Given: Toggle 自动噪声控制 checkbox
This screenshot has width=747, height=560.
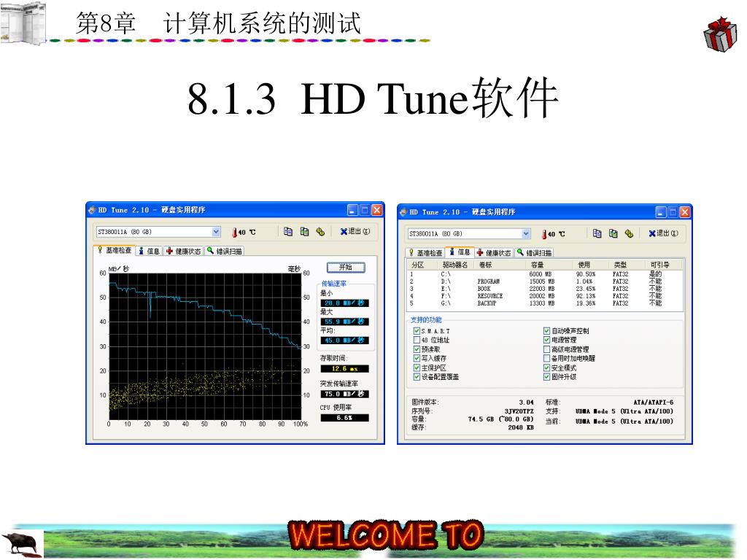Looking at the screenshot, I should point(546,330).
